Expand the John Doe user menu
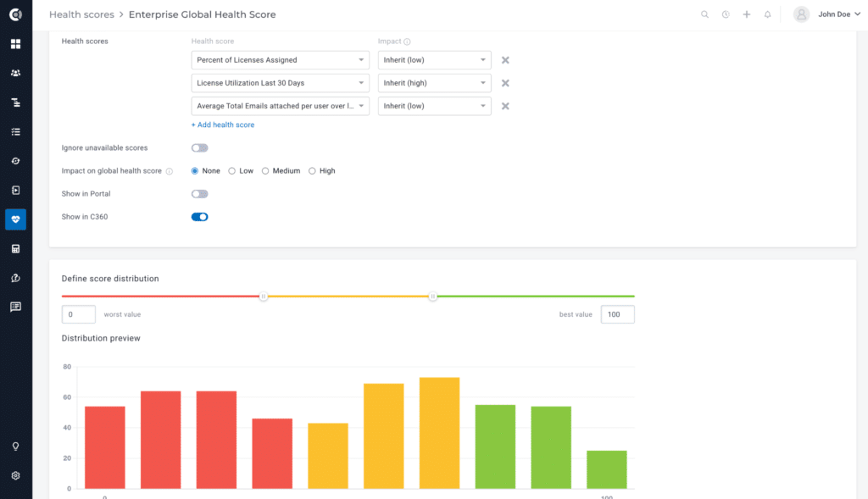 tap(839, 14)
